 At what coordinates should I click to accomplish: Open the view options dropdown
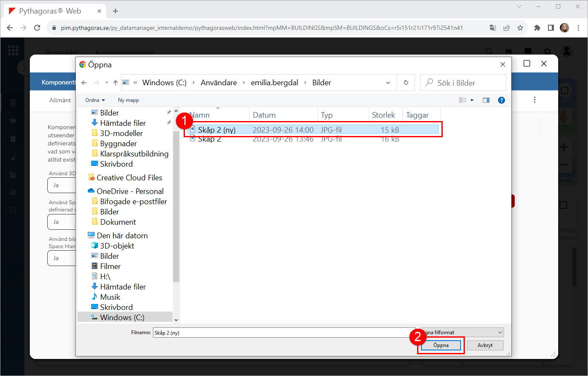click(x=472, y=100)
